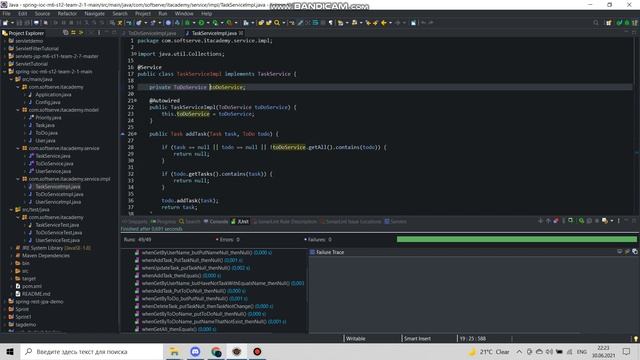Open Discord from the taskbar

tap(195, 351)
